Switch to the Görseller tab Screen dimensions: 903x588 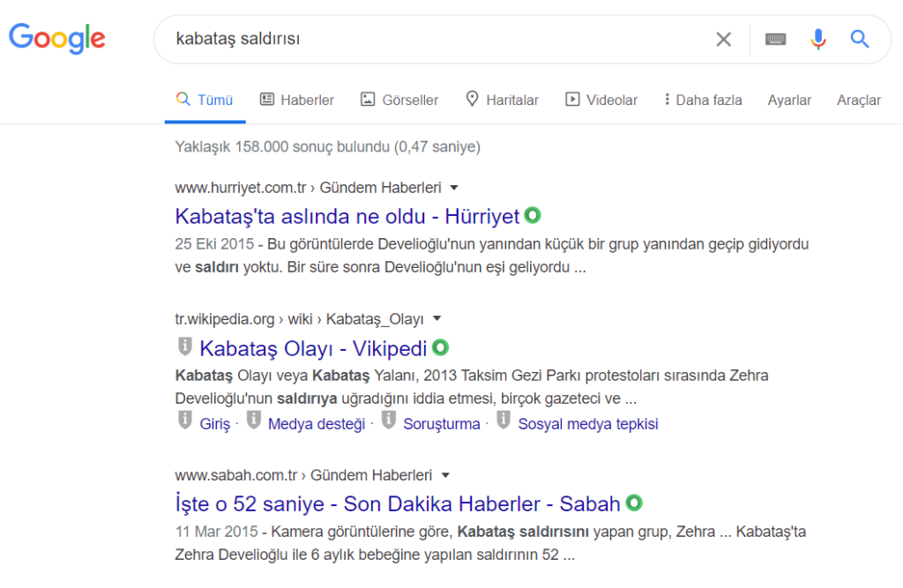[x=399, y=100]
